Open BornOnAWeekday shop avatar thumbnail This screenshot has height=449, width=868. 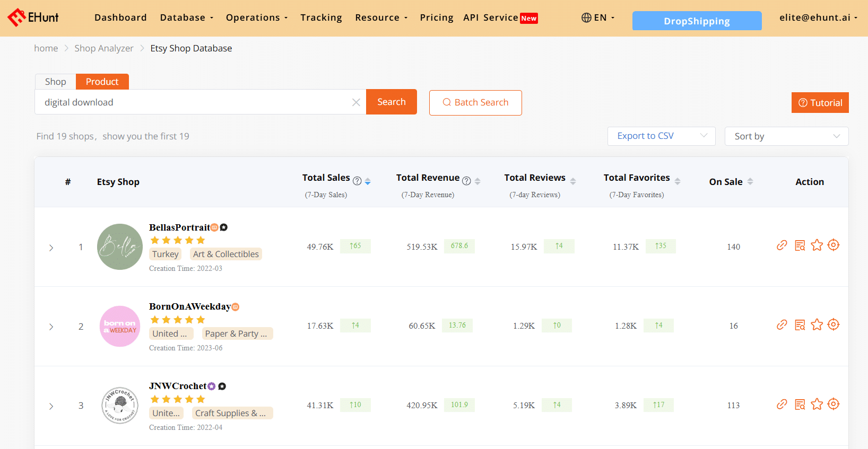[x=120, y=326]
